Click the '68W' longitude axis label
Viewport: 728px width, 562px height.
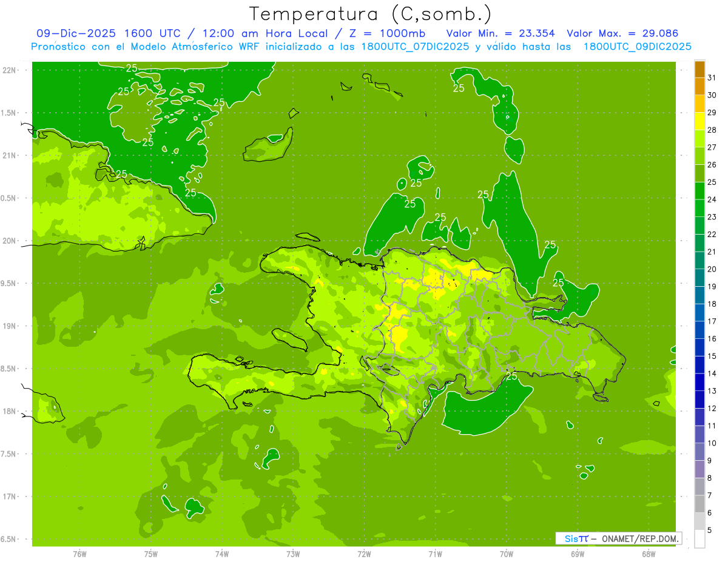pos(649,554)
